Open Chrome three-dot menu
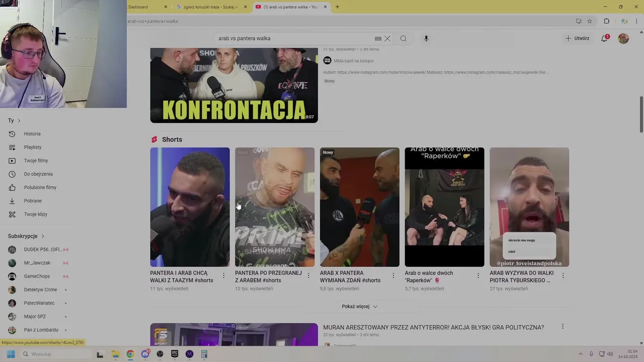Screen dimensions: 644x362 click(x=636, y=21)
